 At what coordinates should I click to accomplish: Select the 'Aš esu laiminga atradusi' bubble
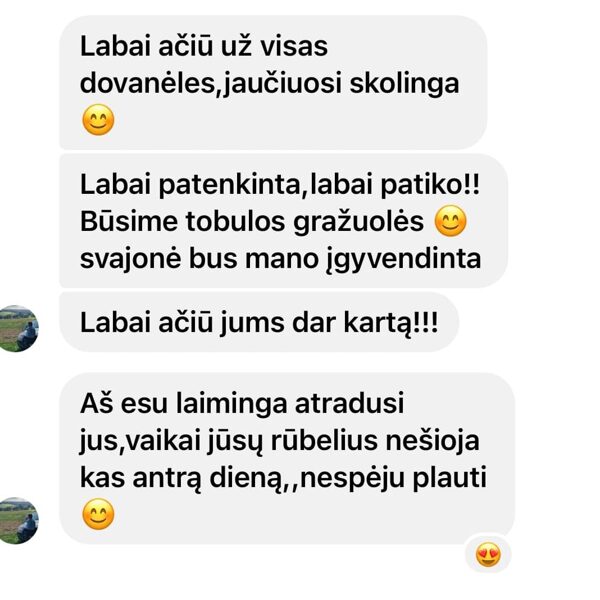pos(287,458)
